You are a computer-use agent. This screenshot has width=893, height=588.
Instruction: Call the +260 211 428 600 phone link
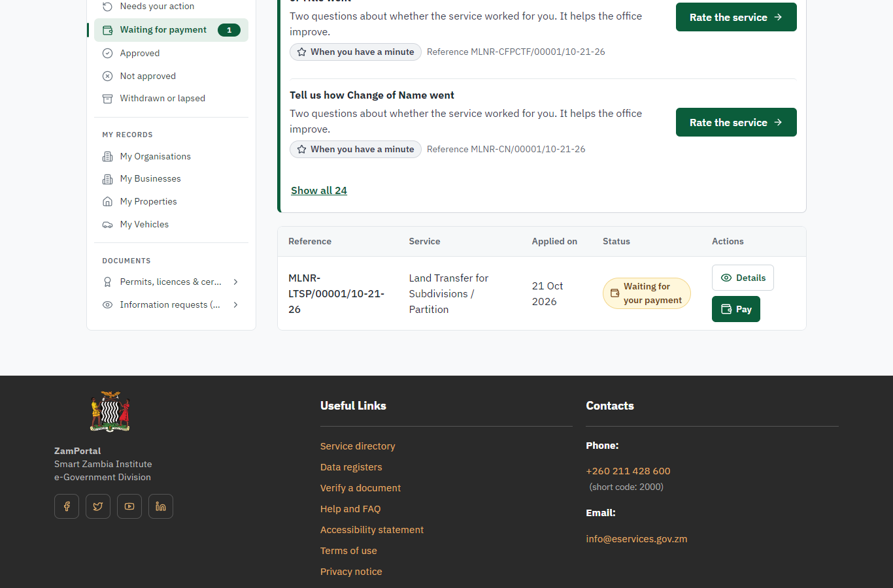(628, 471)
